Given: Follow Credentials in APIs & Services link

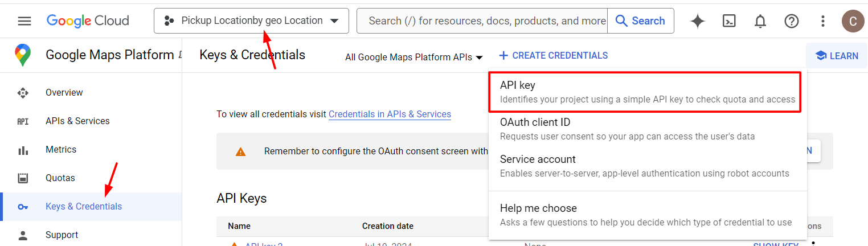Looking at the screenshot, I should [x=390, y=114].
